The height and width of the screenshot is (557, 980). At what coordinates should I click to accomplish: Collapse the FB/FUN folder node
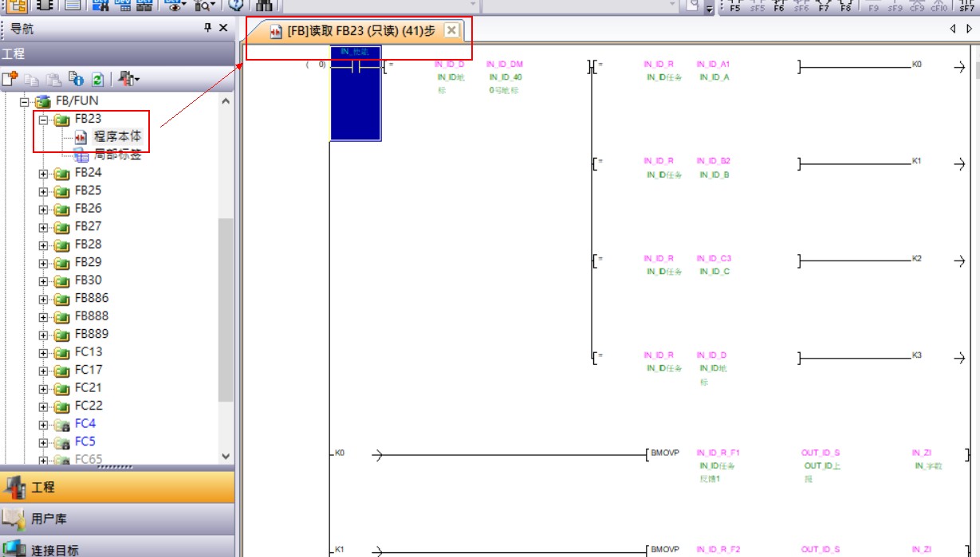tap(25, 102)
